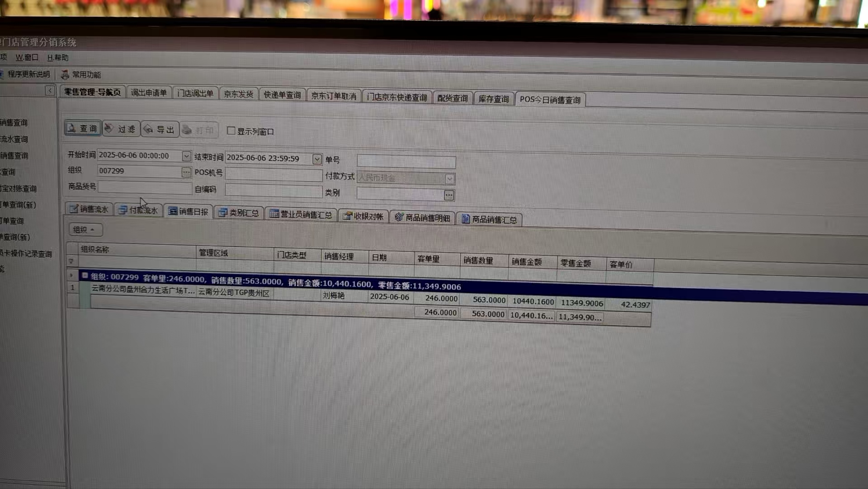Open the 销售流水 sub-tab
This screenshot has width=868, height=489.
tap(89, 209)
